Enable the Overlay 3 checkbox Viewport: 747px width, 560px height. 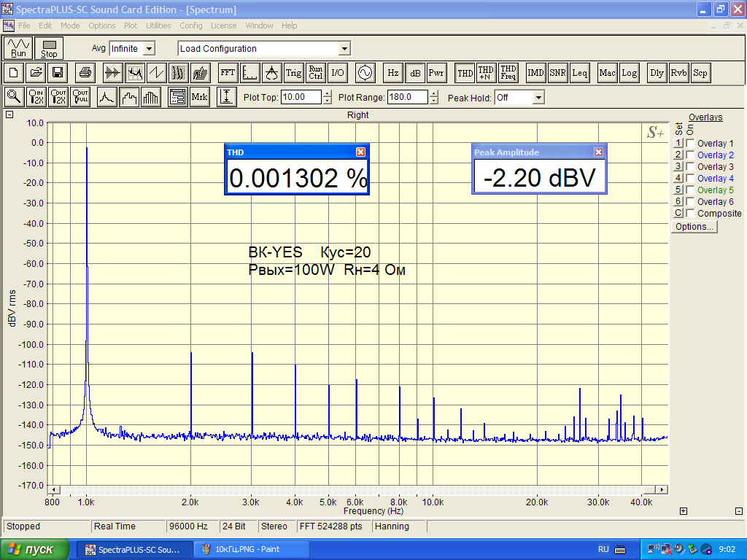[690, 167]
